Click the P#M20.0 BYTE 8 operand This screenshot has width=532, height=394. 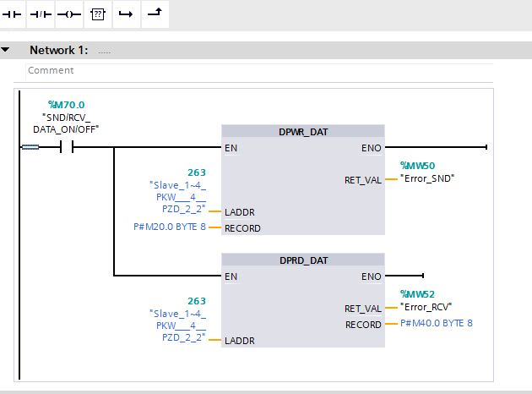tap(170, 227)
